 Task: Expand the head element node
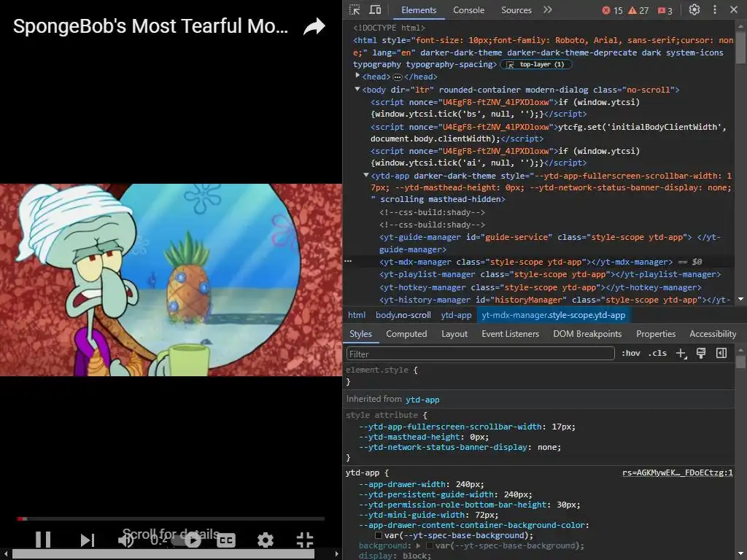coord(357,76)
